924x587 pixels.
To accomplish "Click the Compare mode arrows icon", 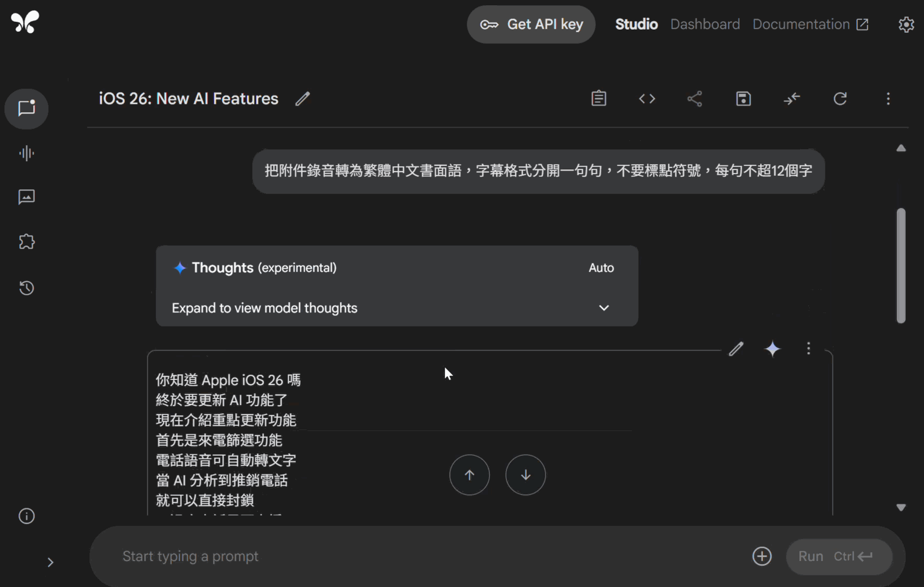I will pos(792,99).
